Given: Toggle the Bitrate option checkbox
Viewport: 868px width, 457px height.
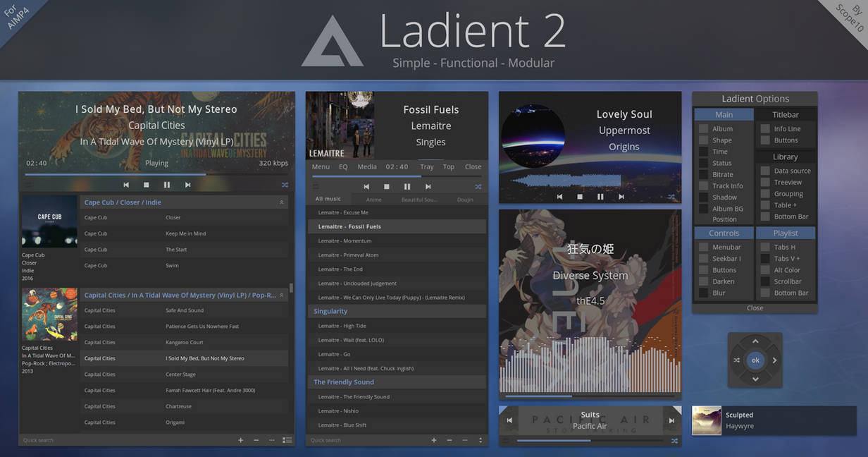Looking at the screenshot, I should pos(703,174).
